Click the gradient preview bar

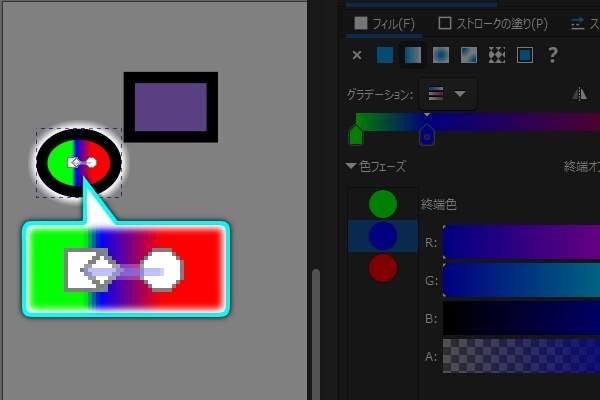click(x=478, y=122)
